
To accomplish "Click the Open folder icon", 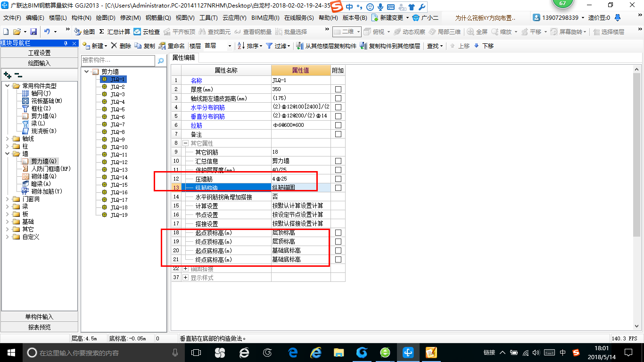I will point(17,32).
